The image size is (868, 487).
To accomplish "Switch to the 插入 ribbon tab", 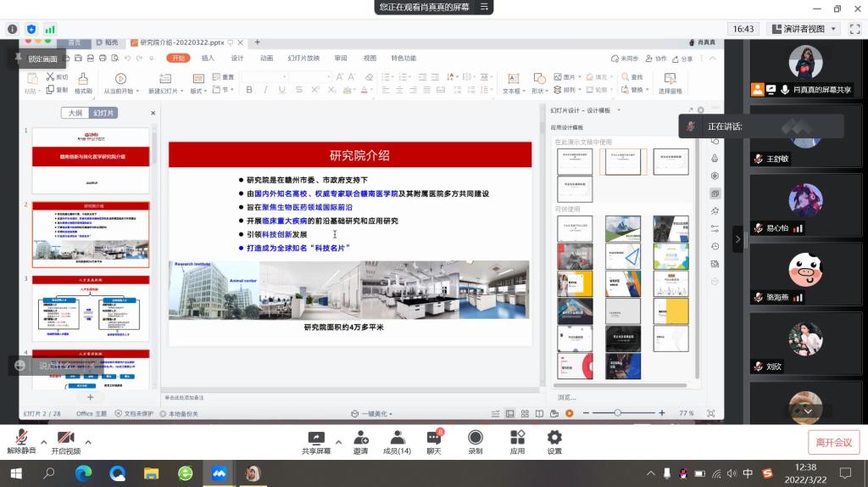I will click(208, 59).
